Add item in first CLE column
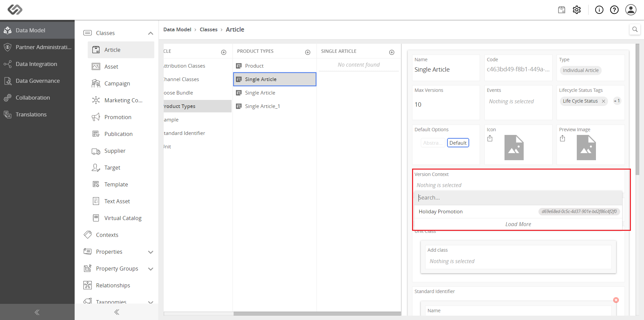 (224, 52)
